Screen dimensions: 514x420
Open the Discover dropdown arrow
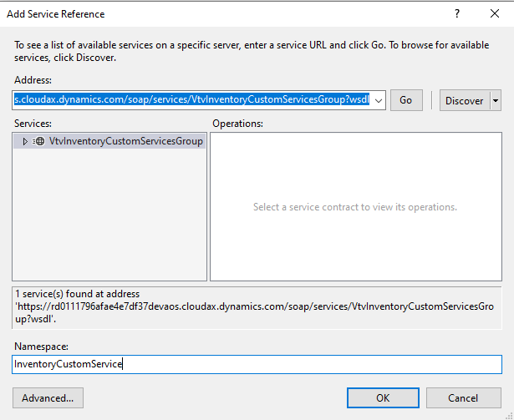(x=496, y=100)
